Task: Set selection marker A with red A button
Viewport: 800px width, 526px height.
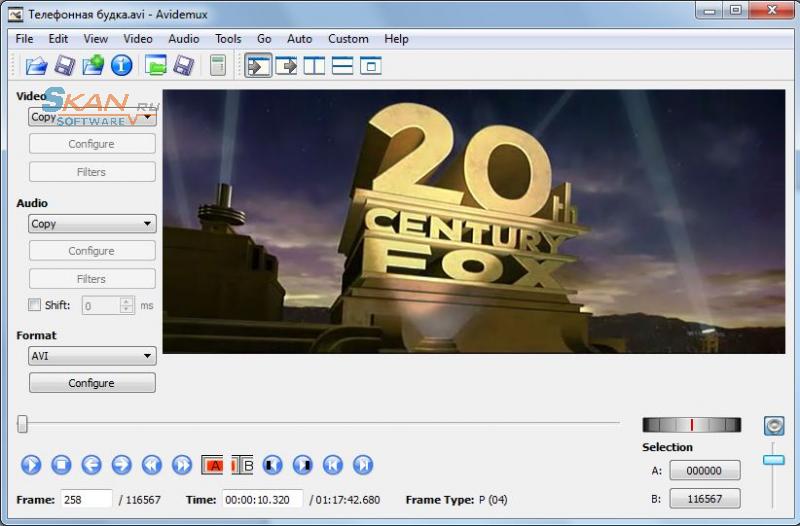Action: (212, 465)
